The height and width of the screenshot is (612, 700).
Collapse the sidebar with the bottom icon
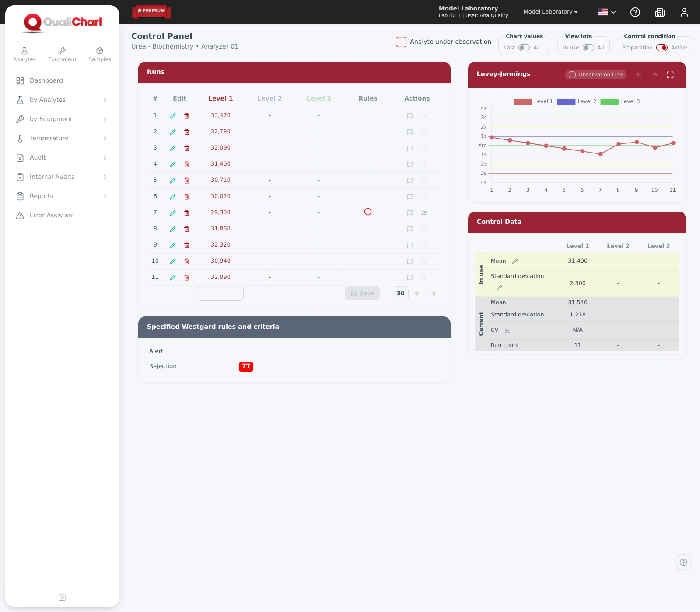click(62, 598)
